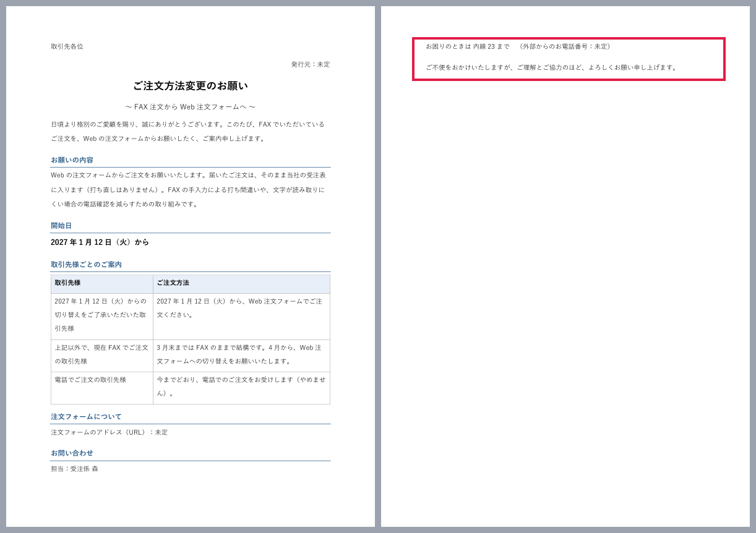Click the table header cell ご注文方法
This screenshot has width=756, height=533.
(x=242, y=283)
